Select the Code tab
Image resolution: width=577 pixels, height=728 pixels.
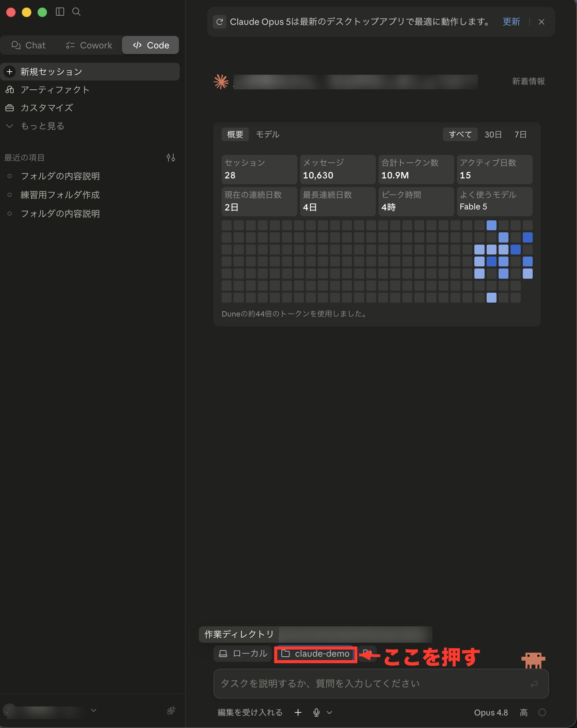[151, 45]
